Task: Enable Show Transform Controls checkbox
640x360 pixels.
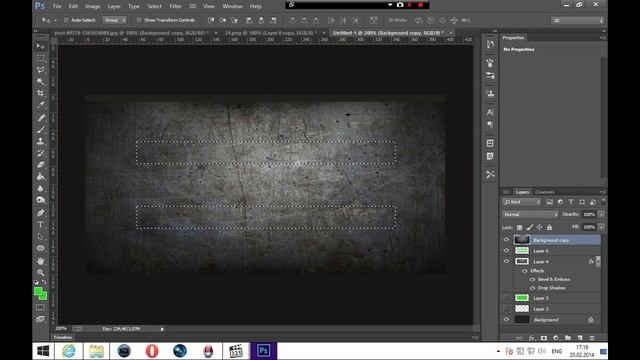Action: coord(139,20)
